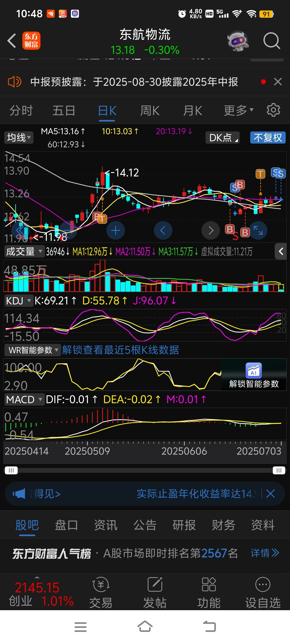The height and width of the screenshot is (644, 290).
Task: Open the 公告 tab
Action: pos(145,525)
